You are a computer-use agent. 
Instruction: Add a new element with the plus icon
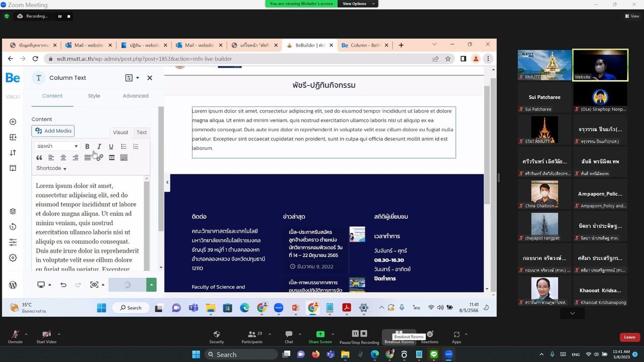coord(13,122)
